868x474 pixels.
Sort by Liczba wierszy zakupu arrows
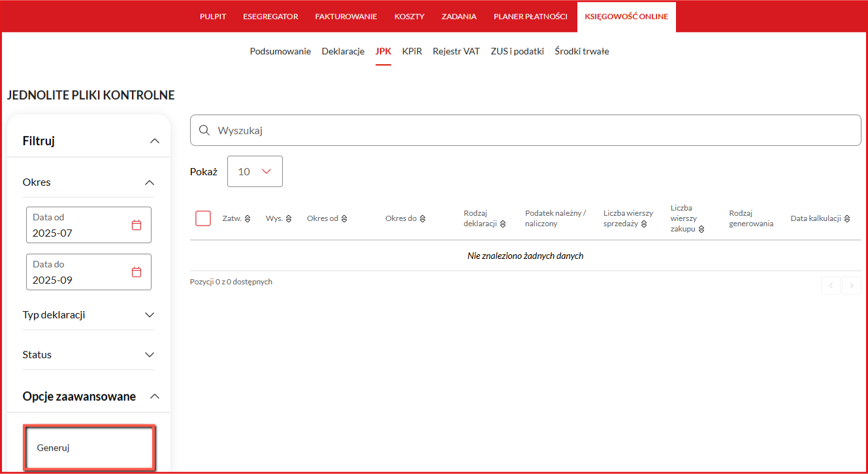(x=701, y=229)
